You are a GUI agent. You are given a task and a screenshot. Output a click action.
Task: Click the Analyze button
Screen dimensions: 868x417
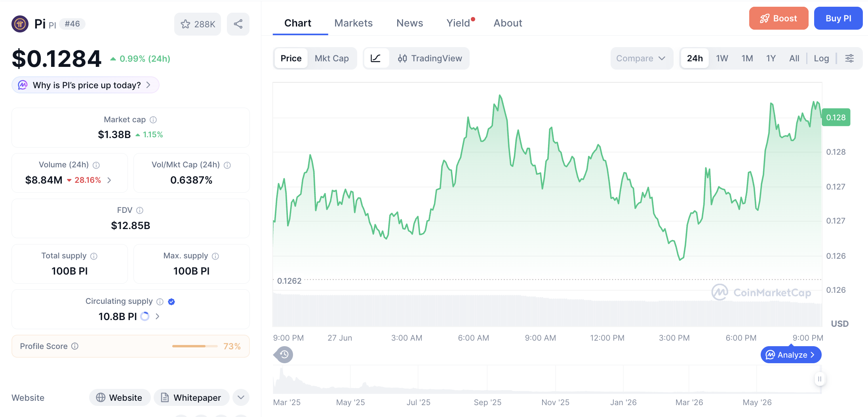click(791, 355)
